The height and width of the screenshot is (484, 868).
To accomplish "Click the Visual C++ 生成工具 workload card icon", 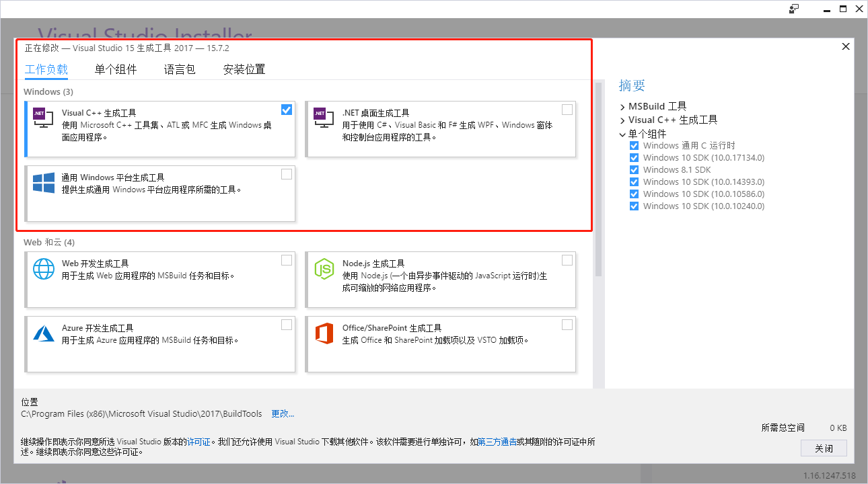I will pos(43,119).
